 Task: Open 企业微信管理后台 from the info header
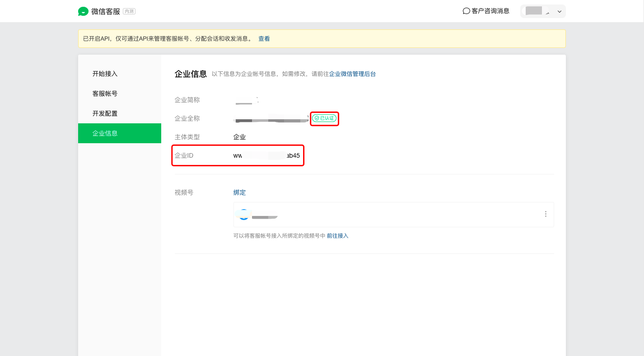(x=351, y=74)
